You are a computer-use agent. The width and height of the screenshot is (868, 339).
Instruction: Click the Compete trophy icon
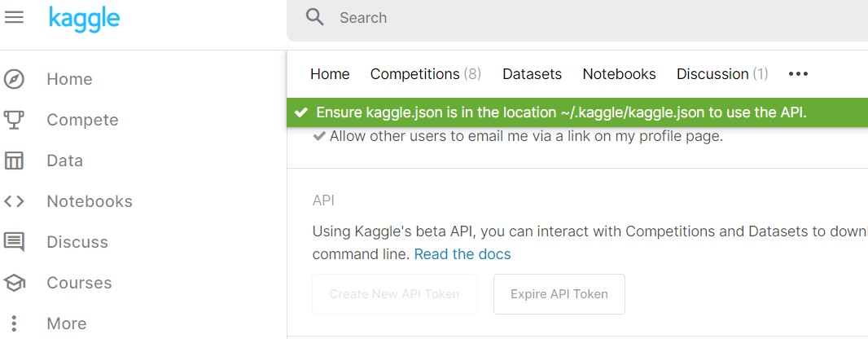14,120
